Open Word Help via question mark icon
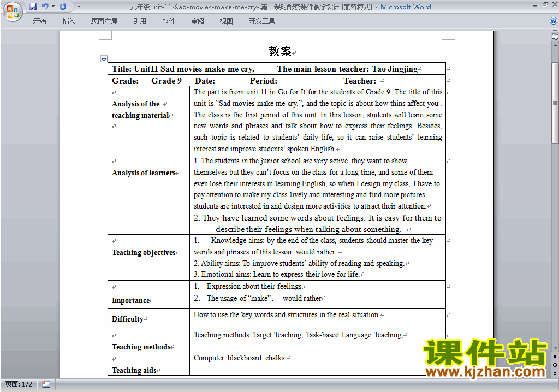Image resolution: width=559 pixels, height=392 pixels. pyautogui.click(x=554, y=21)
